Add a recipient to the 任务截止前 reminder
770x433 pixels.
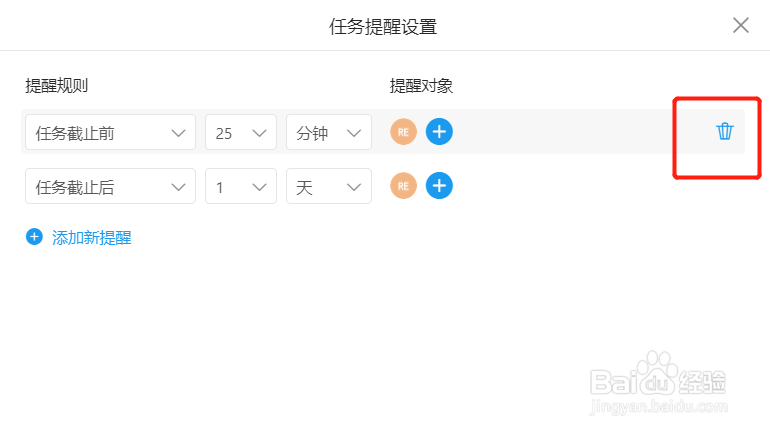click(439, 132)
